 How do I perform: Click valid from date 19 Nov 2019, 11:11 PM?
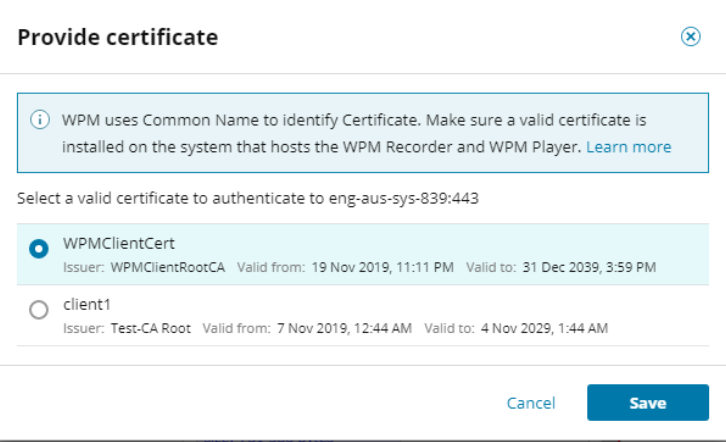tap(382, 267)
